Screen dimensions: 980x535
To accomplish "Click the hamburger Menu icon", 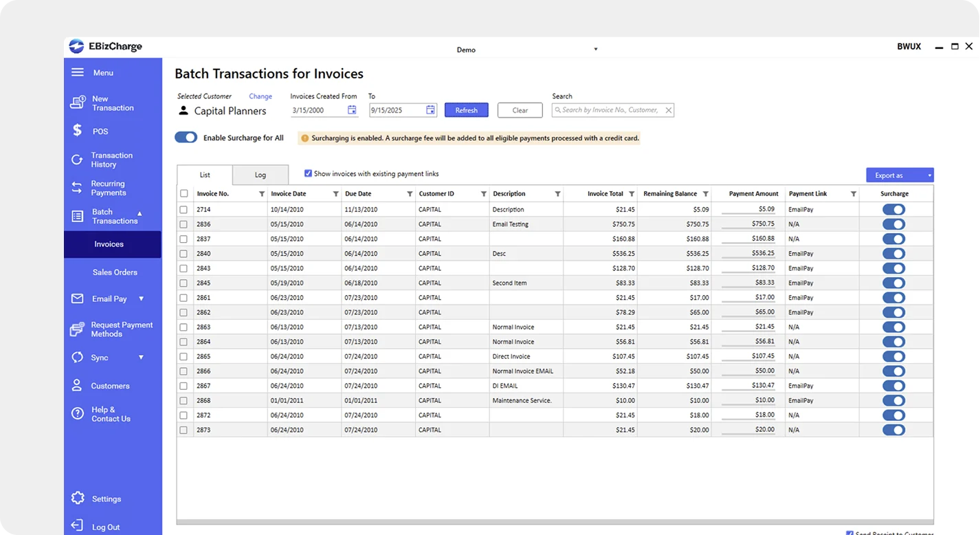I will (78, 72).
